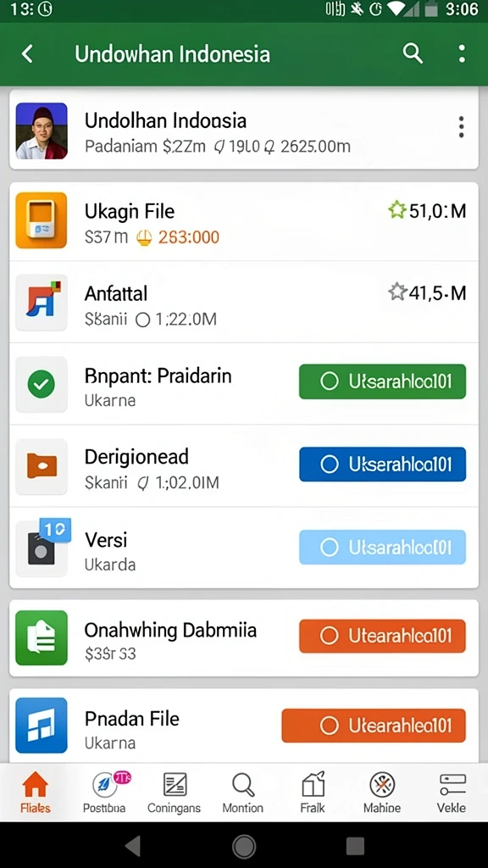This screenshot has height=868, width=488.
Task: Open the Postibua tab with notification badge
Action: (104, 793)
